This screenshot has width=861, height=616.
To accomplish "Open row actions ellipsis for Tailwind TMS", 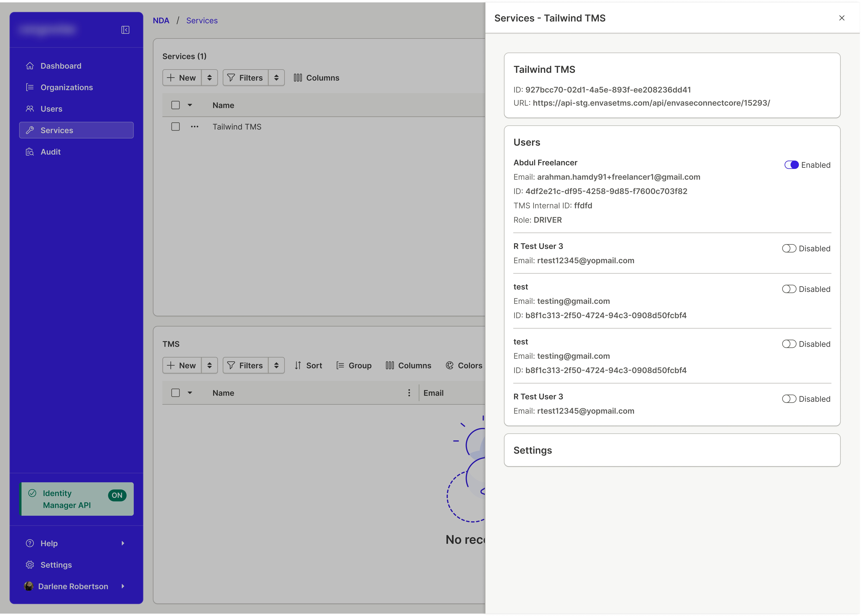I will (195, 127).
